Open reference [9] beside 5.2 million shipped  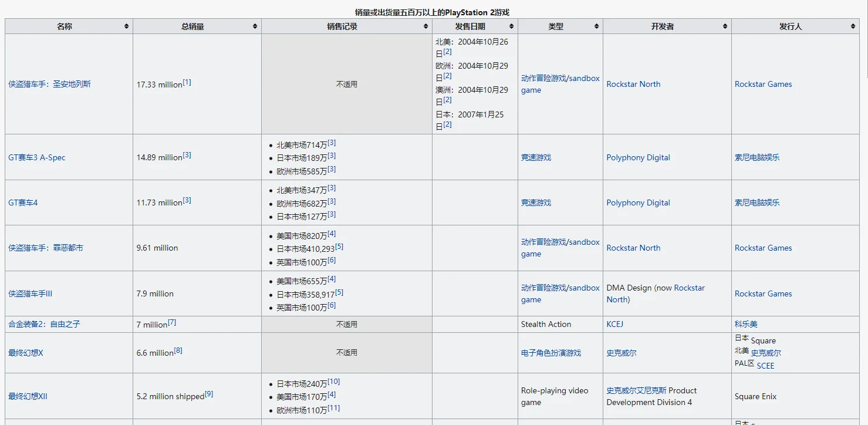(209, 394)
